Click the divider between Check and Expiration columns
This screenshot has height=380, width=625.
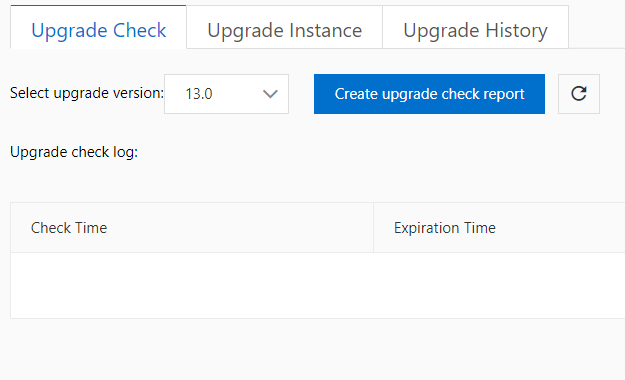click(x=373, y=228)
